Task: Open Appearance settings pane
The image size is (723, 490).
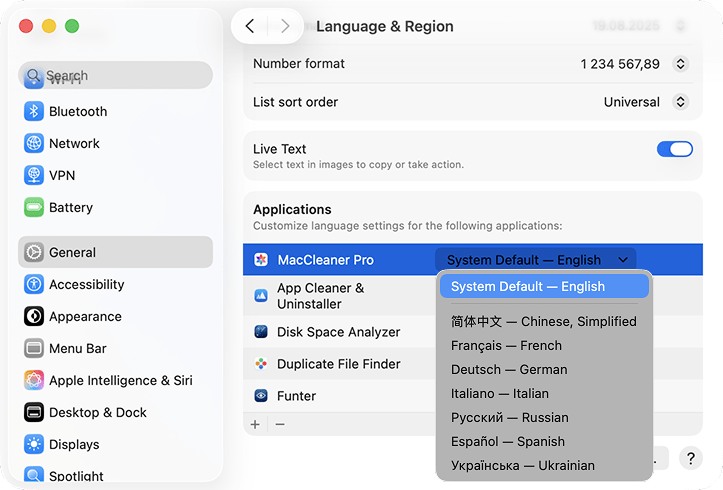Action: click(x=115, y=316)
